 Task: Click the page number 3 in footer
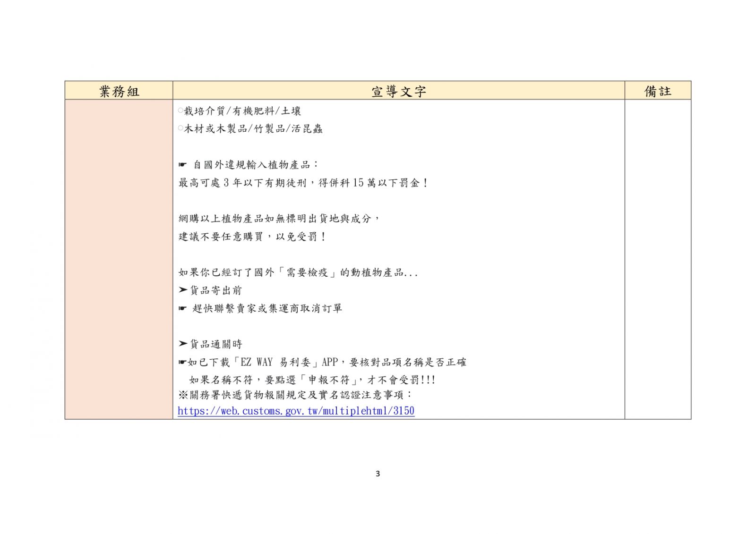point(378,474)
